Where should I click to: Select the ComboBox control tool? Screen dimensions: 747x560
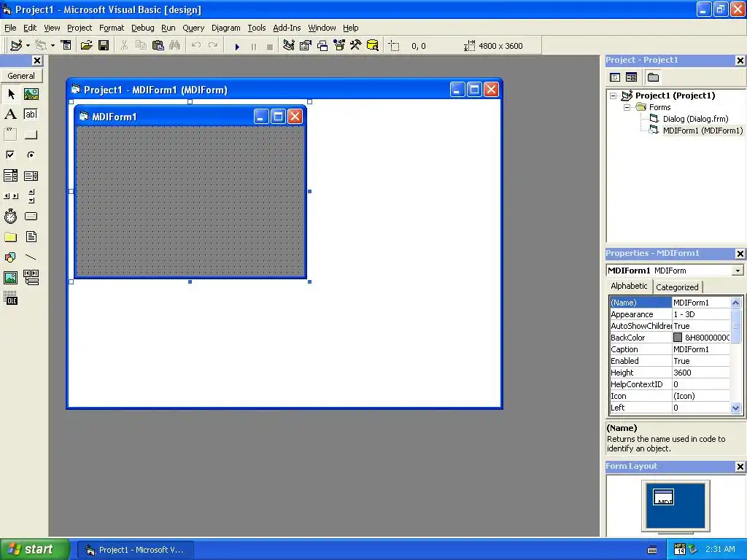click(10, 176)
